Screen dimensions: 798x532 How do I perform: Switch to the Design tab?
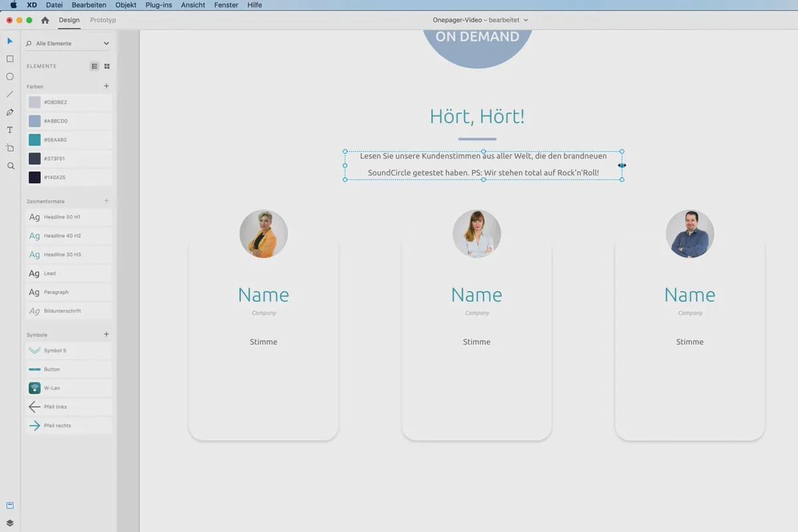(69, 20)
